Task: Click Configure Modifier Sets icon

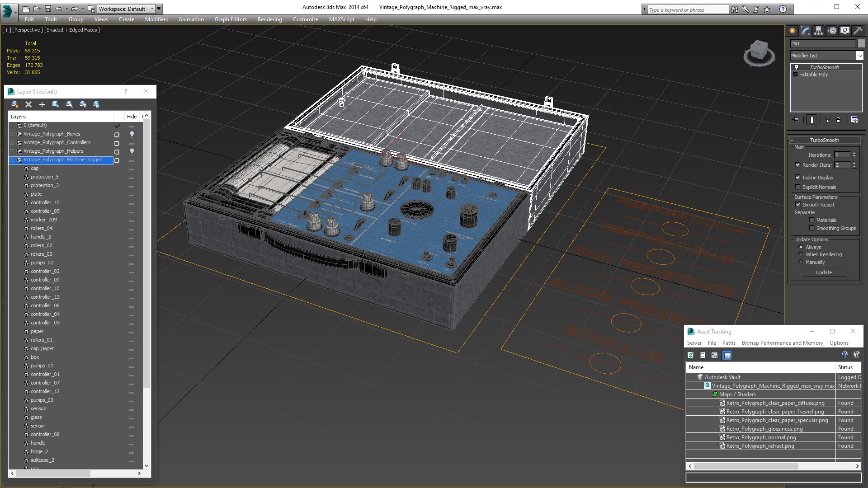Action: coord(854,120)
